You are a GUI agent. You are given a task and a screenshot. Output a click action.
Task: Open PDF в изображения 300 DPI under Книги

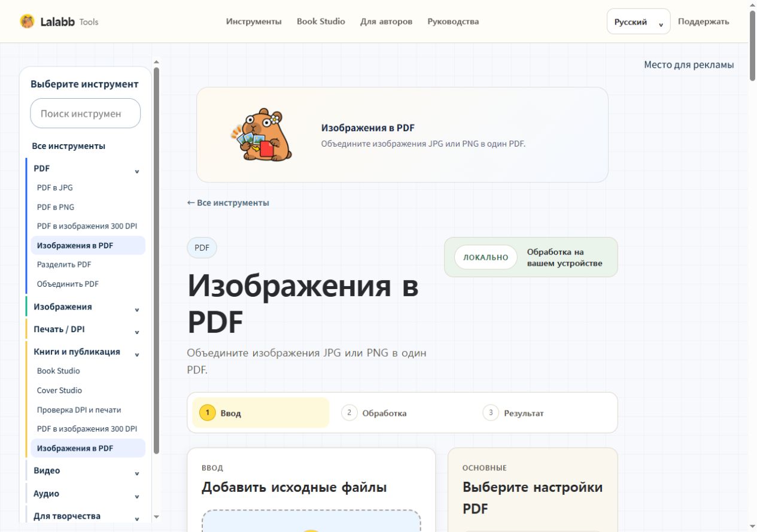pyautogui.click(x=87, y=429)
